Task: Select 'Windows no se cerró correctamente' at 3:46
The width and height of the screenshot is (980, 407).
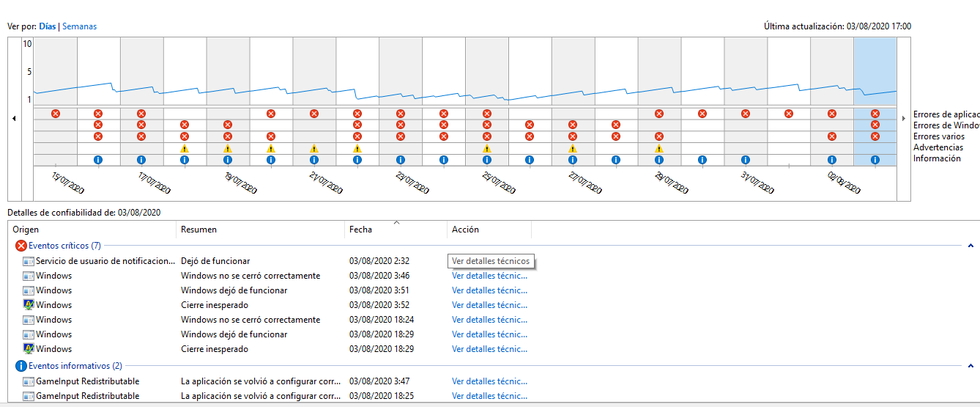Action: point(250,276)
